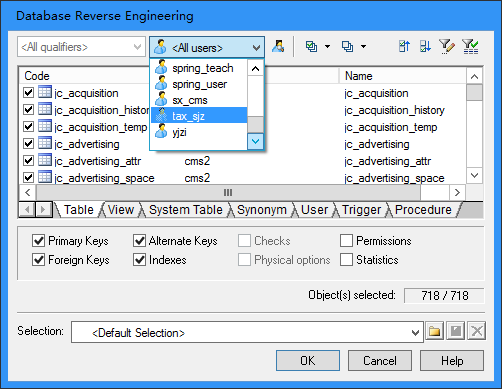Viewport: 502px width, 389px height.
Task: Click the users list scroll down arrow
Action: pyautogui.click(x=255, y=141)
